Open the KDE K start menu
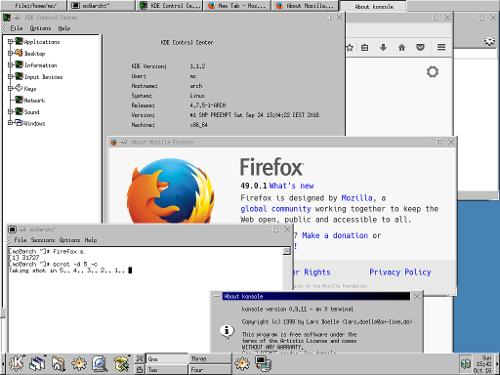Image resolution: width=500 pixels, height=375 pixels. (x=16, y=363)
